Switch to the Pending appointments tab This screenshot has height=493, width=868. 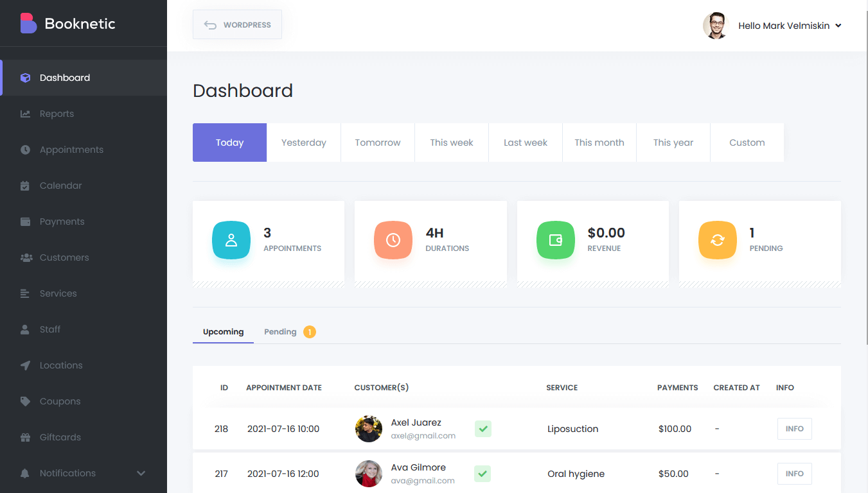(280, 331)
